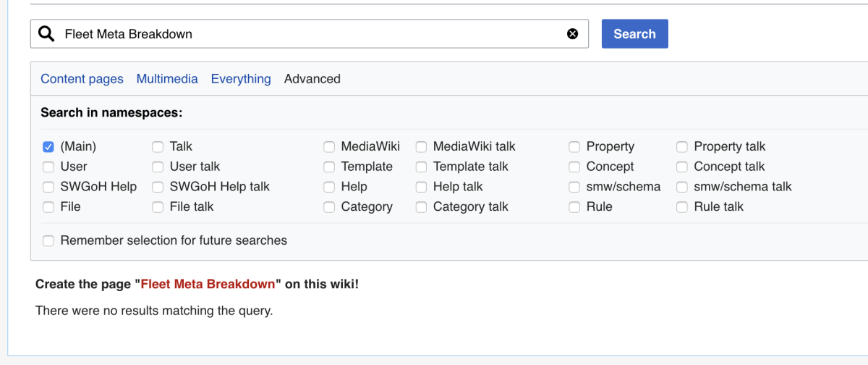Viewport: 868px width, 365px height.
Task: Check the Template namespace checkbox
Action: point(329,167)
